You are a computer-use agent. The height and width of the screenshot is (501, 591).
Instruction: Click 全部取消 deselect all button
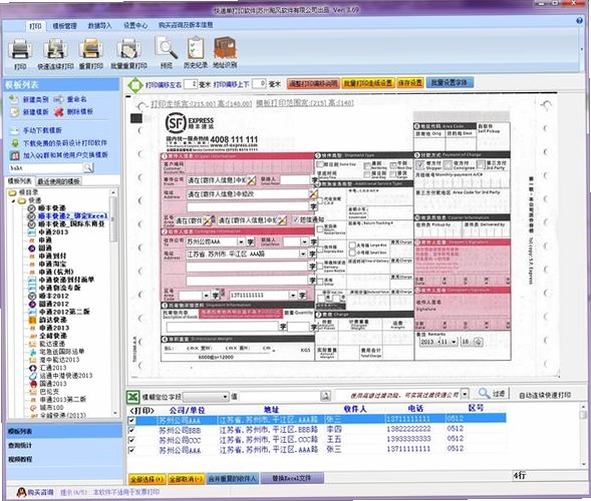(186, 479)
